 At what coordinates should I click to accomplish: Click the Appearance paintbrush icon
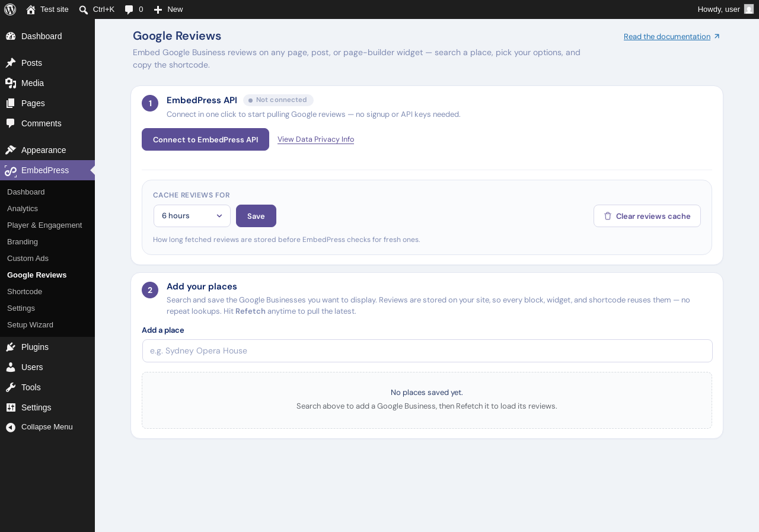click(11, 150)
